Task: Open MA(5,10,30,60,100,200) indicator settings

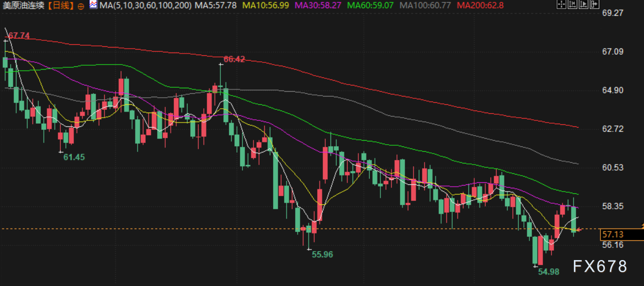Action: click(x=146, y=6)
